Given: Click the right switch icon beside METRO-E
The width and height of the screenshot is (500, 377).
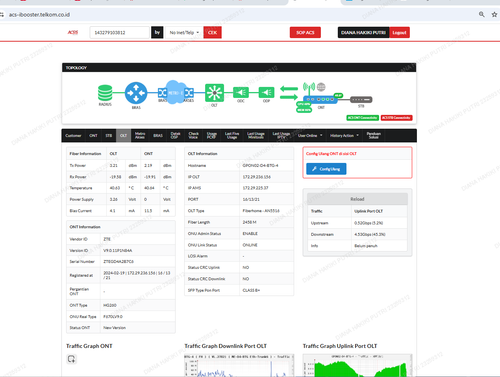Looking at the screenshot, I should [189, 93].
